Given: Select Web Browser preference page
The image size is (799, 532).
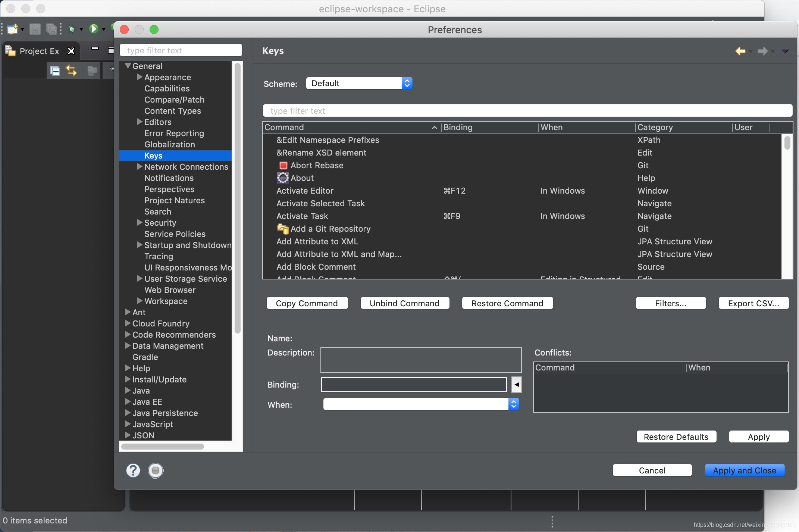Looking at the screenshot, I should tap(170, 290).
